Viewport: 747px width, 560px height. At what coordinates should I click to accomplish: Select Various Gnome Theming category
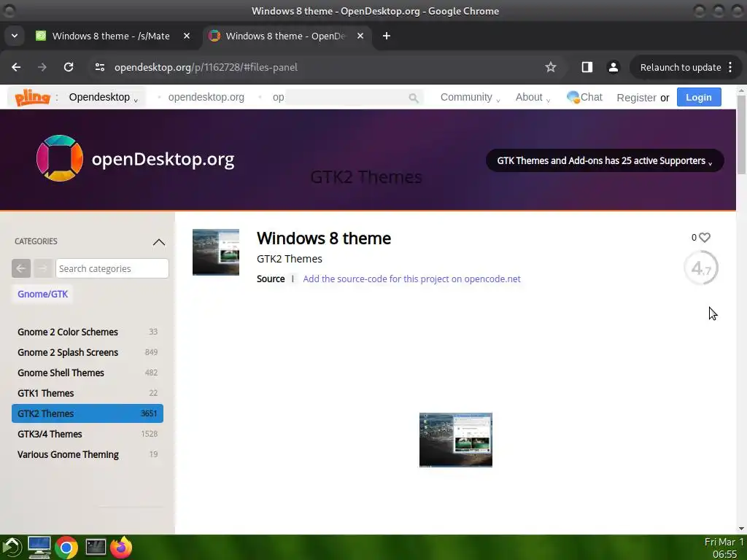tap(88, 454)
